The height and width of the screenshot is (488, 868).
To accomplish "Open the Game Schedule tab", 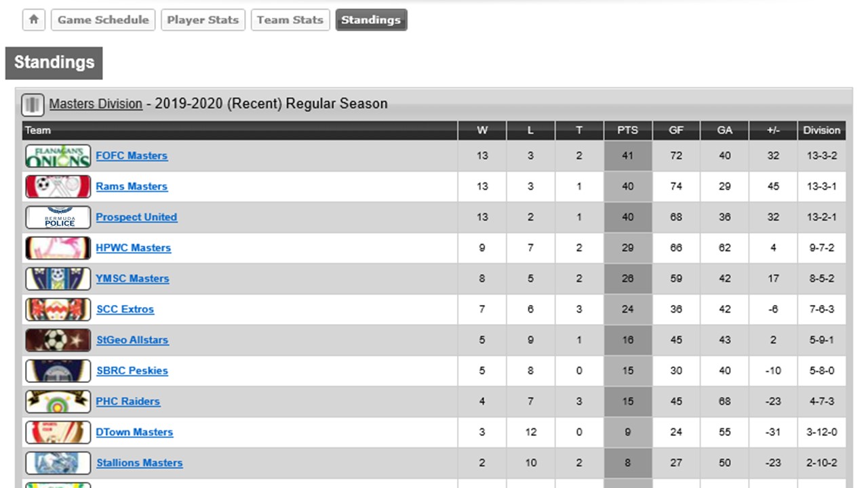I will (103, 20).
